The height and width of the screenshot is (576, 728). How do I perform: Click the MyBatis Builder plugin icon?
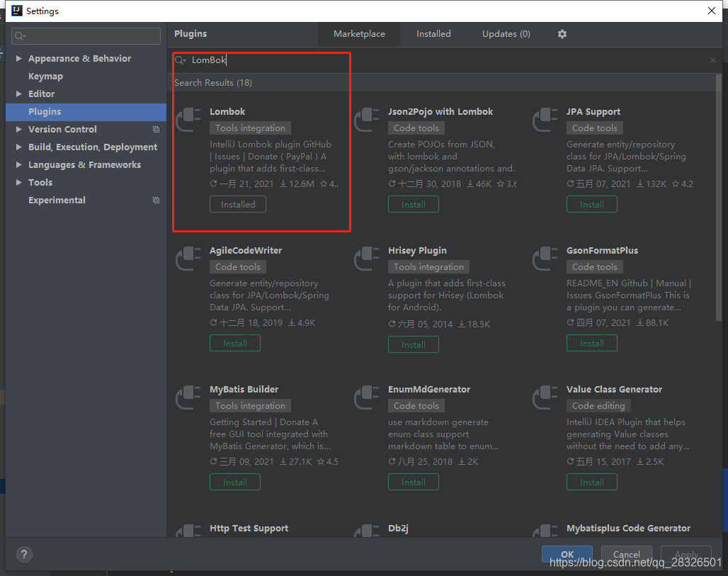coord(188,397)
